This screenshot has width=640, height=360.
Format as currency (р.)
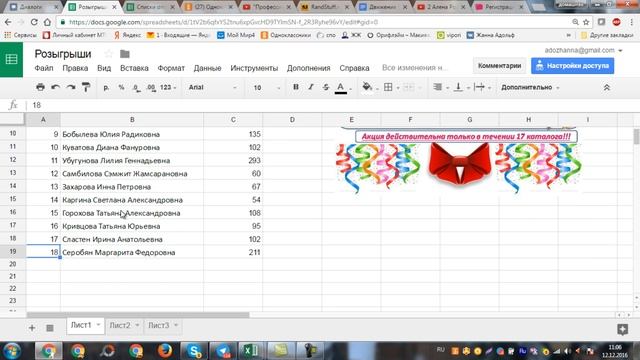(106, 87)
